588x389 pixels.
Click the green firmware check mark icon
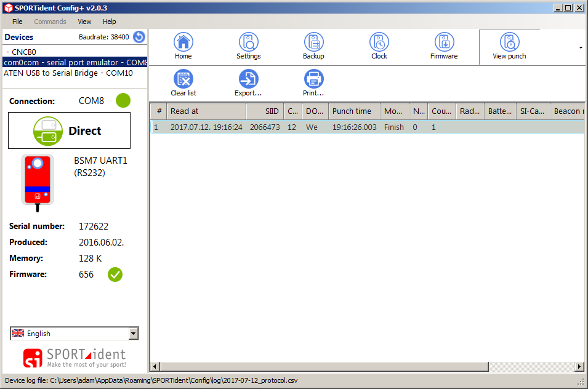click(115, 275)
